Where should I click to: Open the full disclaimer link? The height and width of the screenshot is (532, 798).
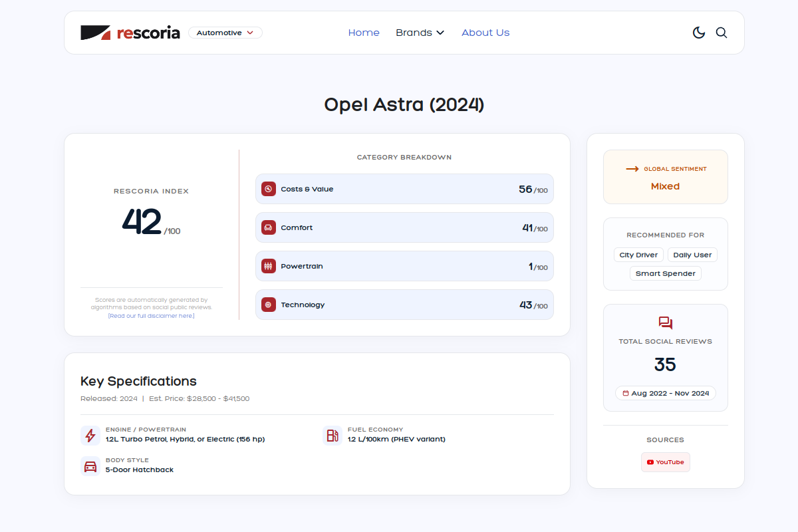(152, 316)
